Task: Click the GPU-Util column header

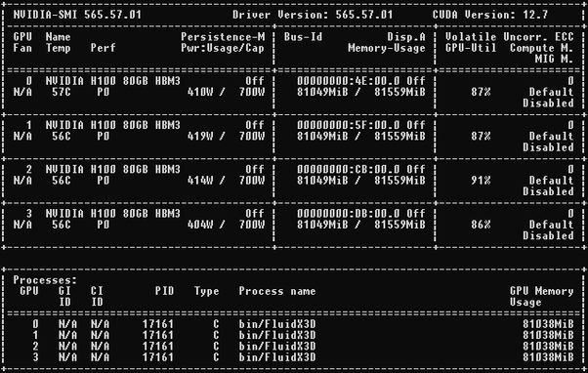Action: click(x=471, y=48)
